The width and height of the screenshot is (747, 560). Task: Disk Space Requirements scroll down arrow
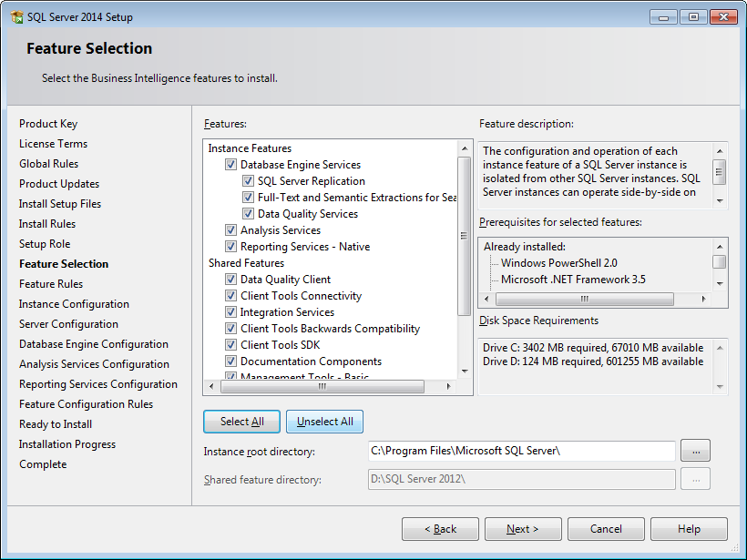(720, 386)
